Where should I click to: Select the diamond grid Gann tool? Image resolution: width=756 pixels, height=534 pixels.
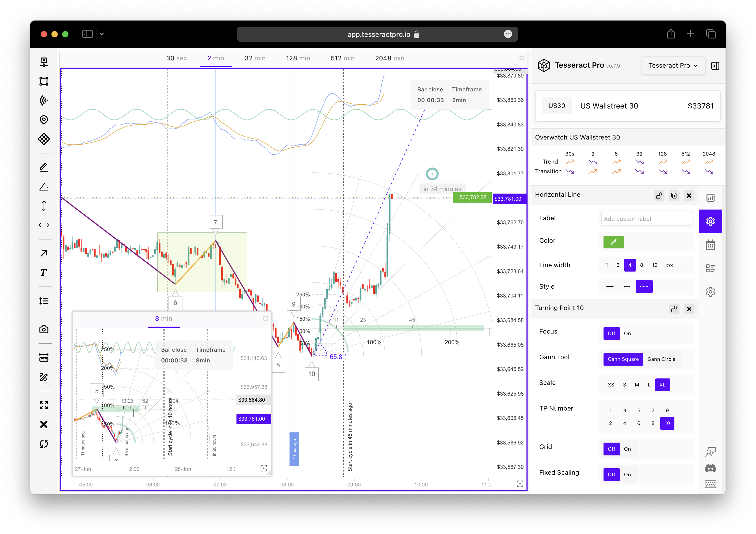pos(44,139)
